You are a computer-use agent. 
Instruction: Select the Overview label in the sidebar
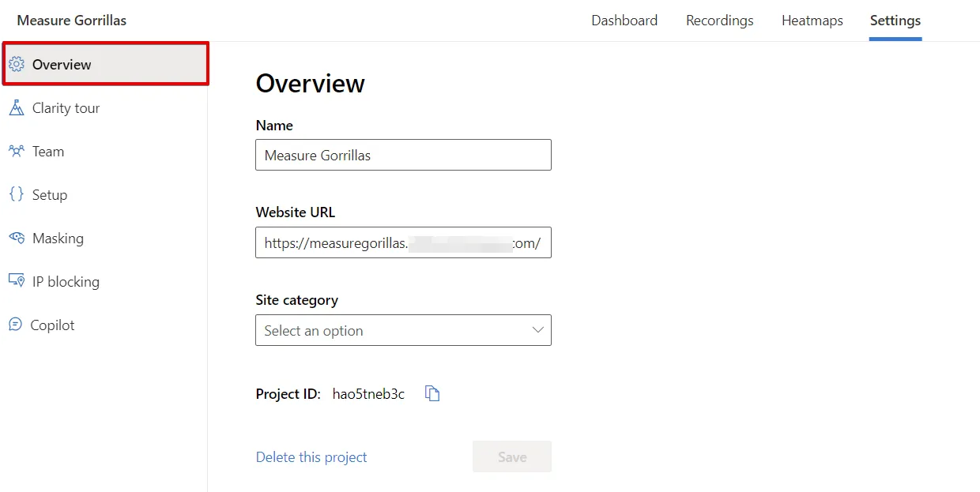(62, 65)
